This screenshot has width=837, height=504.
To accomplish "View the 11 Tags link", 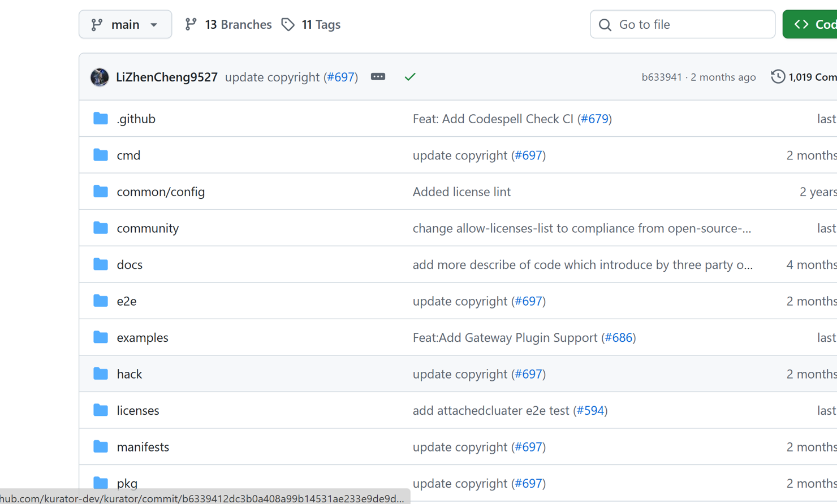I will (311, 24).
